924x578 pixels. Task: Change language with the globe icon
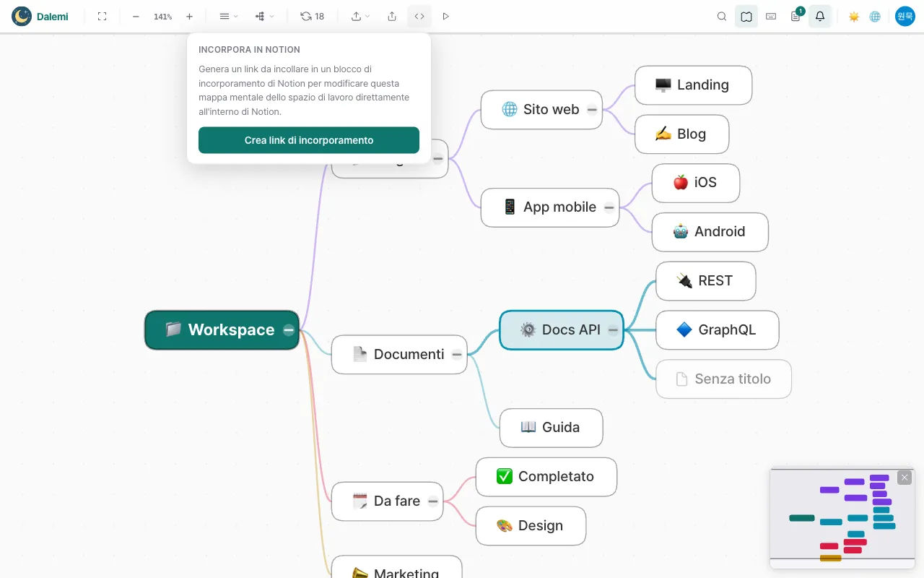click(875, 16)
